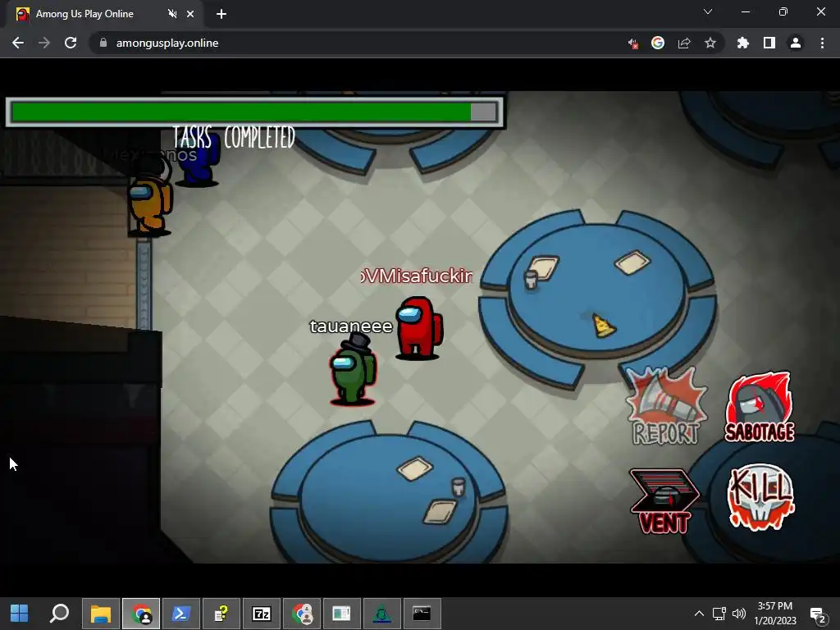Click the tasks completed progress bar
Viewport: 840px width, 630px height.
254,112
